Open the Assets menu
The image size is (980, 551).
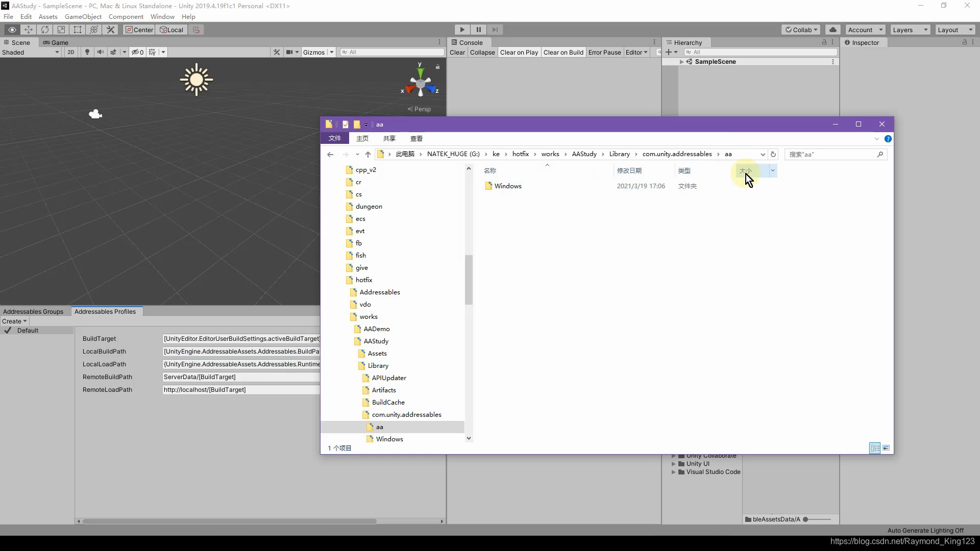pos(48,16)
